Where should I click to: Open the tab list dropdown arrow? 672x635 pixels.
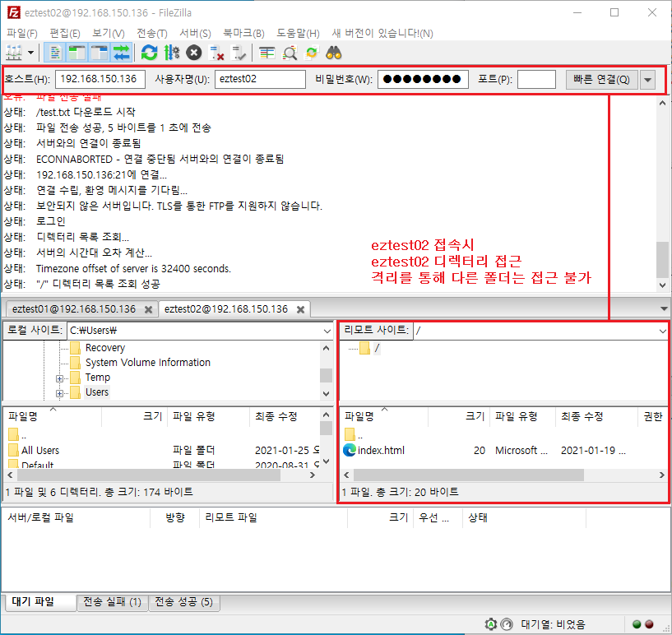click(664, 309)
